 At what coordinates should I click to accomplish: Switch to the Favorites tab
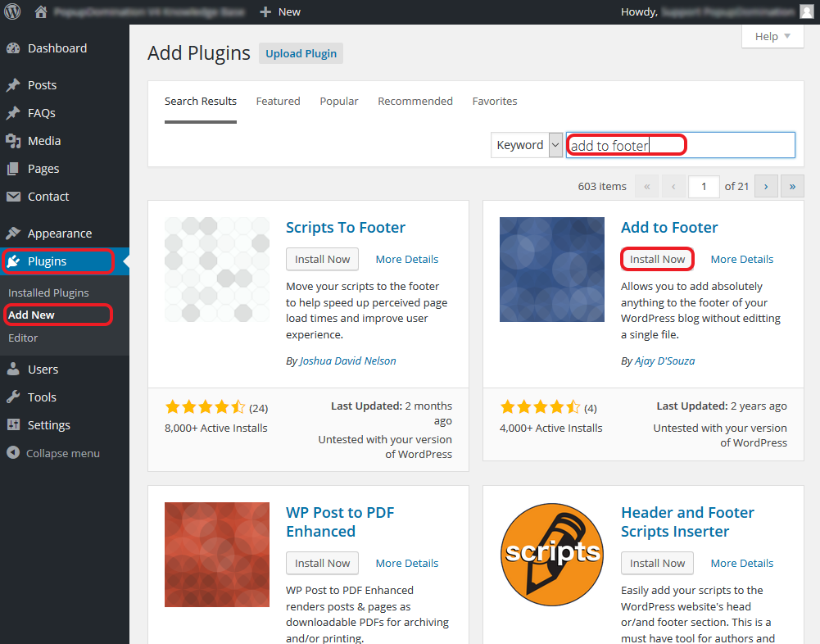pos(495,101)
